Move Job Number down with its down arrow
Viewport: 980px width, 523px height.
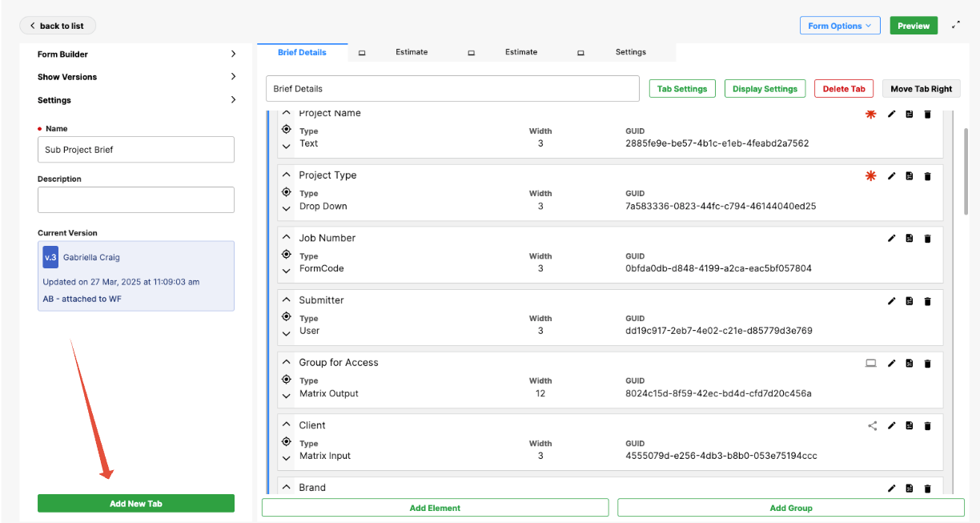pos(287,271)
